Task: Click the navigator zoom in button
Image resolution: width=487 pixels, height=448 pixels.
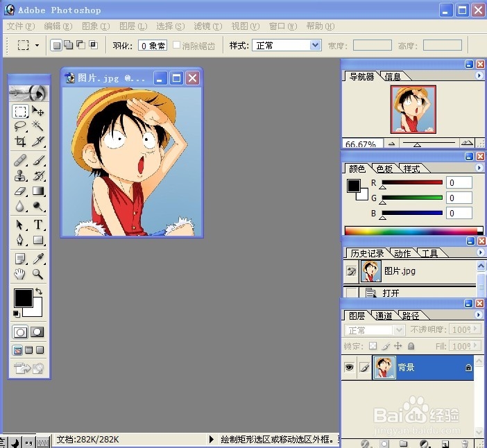Action: pyautogui.click(x=467, y=143)
